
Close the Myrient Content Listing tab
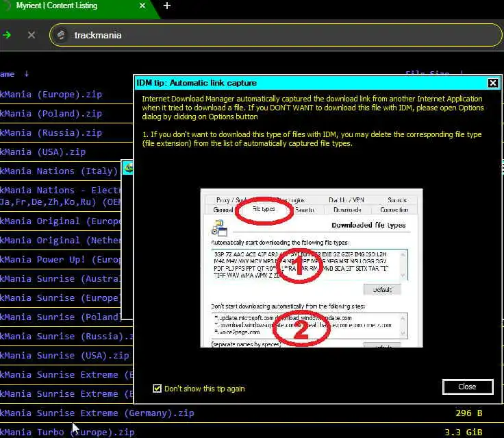point(142,5)
